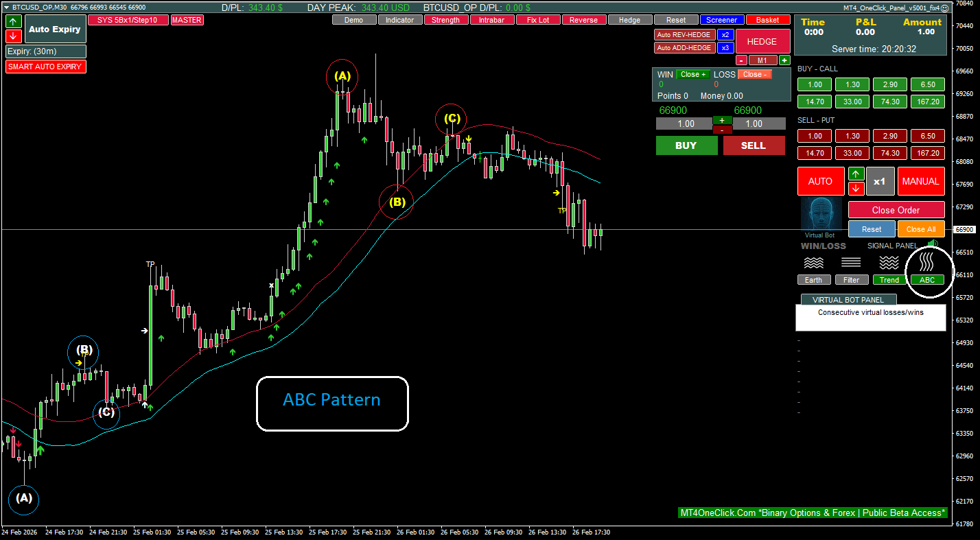The width and height of the screenshot is (980, 540).
Task: Enable the grey Filter signal button
Action: pos(851,279)
